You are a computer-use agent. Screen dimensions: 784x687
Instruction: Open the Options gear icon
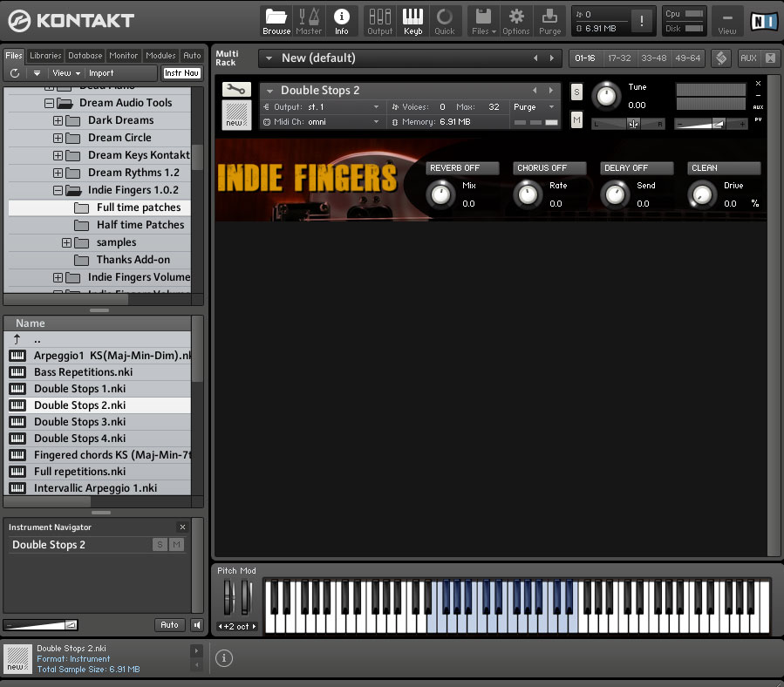click(515, 21)
